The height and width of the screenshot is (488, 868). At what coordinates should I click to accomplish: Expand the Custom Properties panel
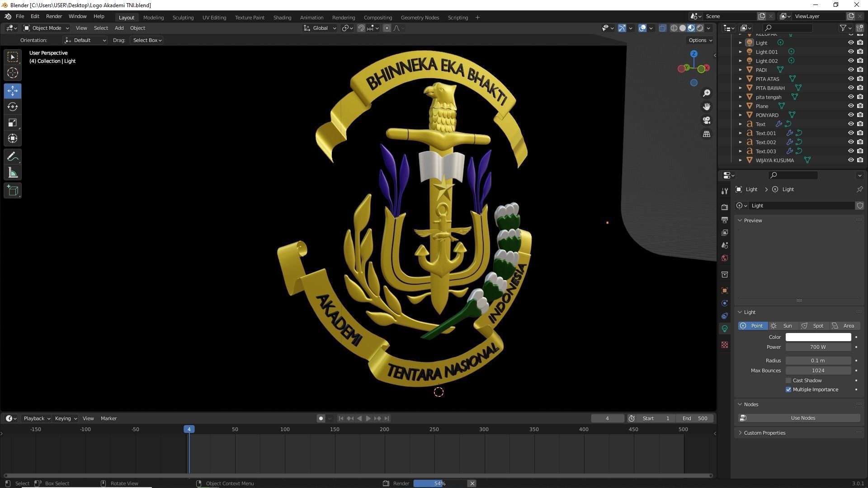pos(740,433)
